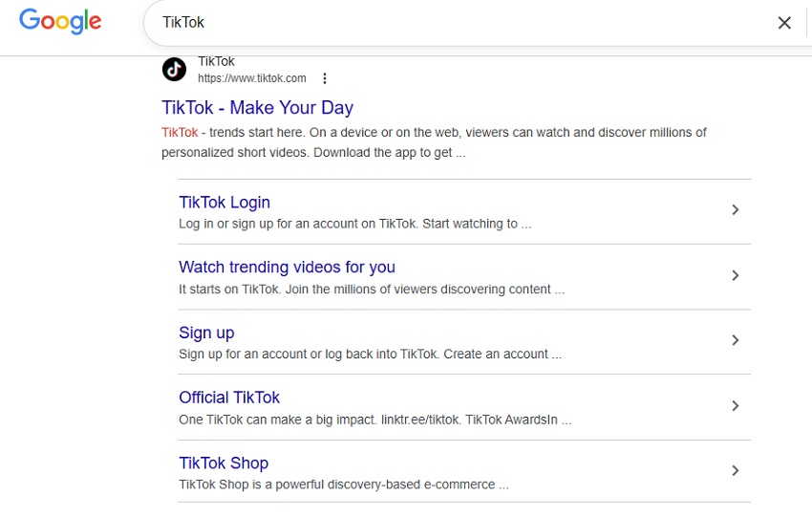
Task: Expand the TikTok Login chevron arrow
Action: pyautogui.click(x=735, y=210)
